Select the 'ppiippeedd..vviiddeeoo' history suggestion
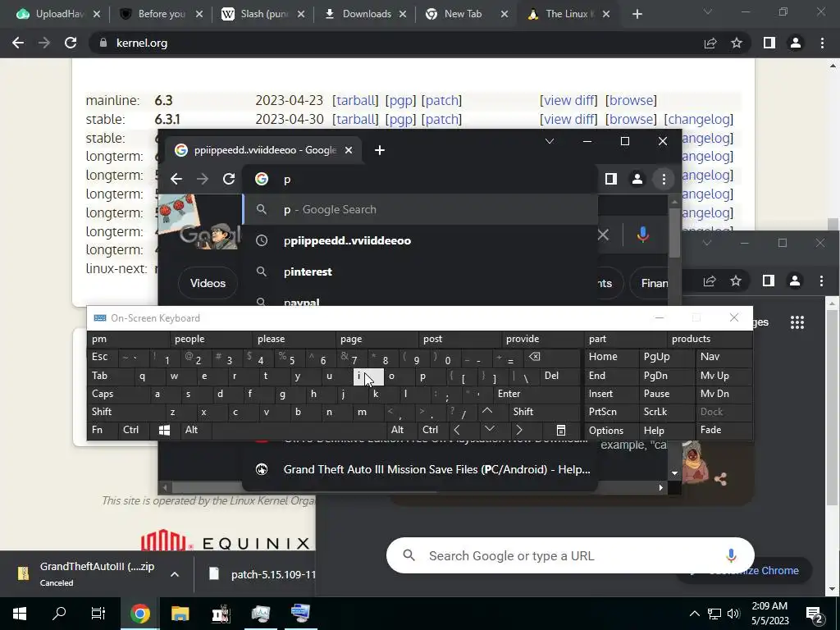Image resolution: width=840 pixels, height=630 pixels. pyautogui.click(x=421, y=240)
